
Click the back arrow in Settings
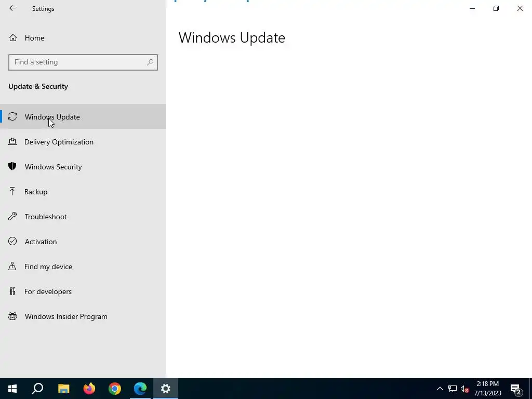[12, 8]
